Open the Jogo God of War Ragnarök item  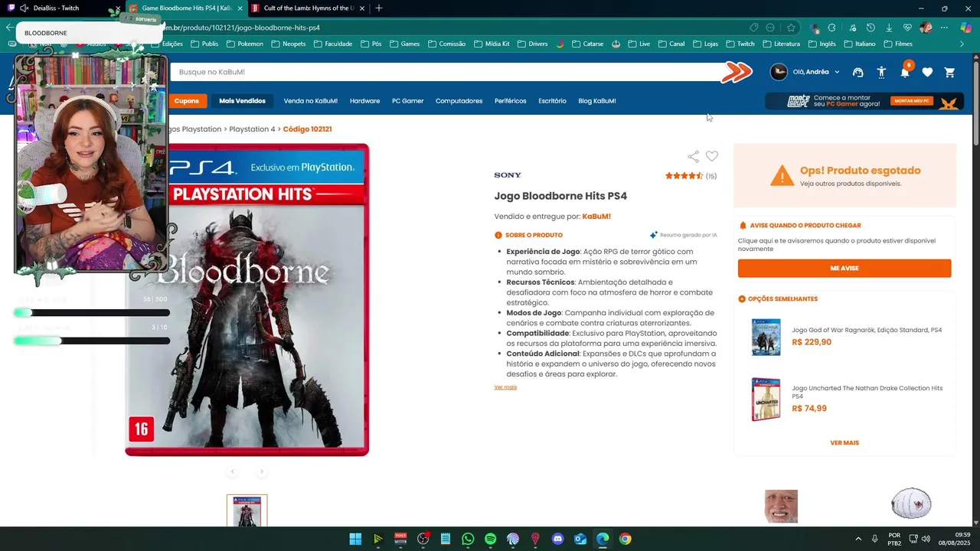coord(845,337)
